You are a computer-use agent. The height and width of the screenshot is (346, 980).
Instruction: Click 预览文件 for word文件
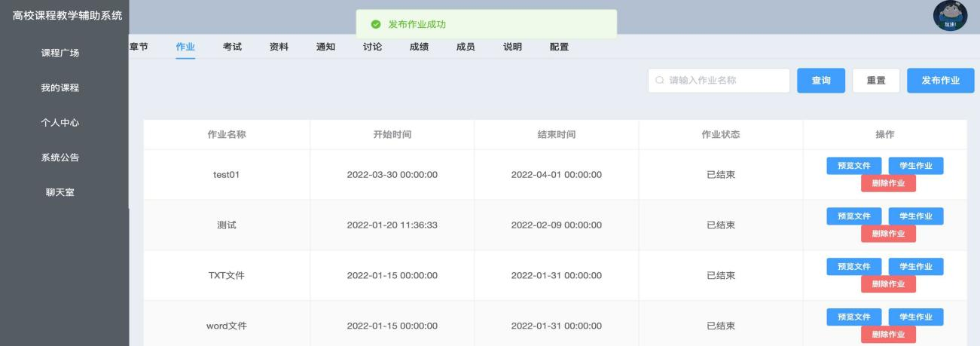tap(854, 317)
